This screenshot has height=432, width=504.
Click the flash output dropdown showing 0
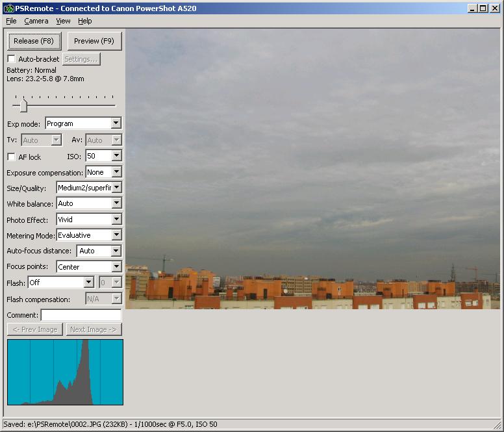click(110, 283)
